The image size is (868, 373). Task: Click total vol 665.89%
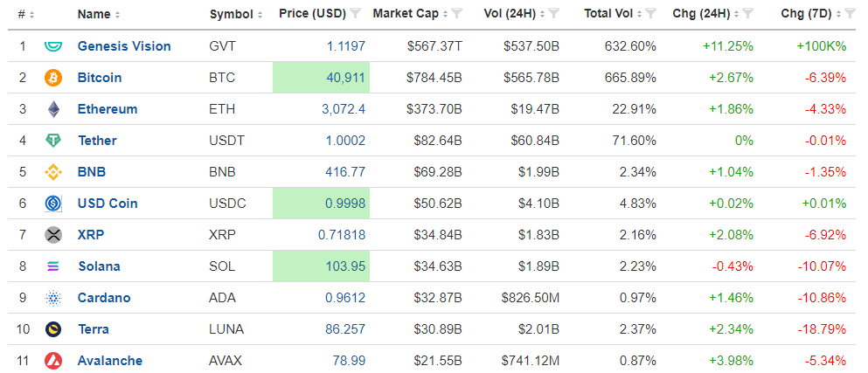click(629, 78)
